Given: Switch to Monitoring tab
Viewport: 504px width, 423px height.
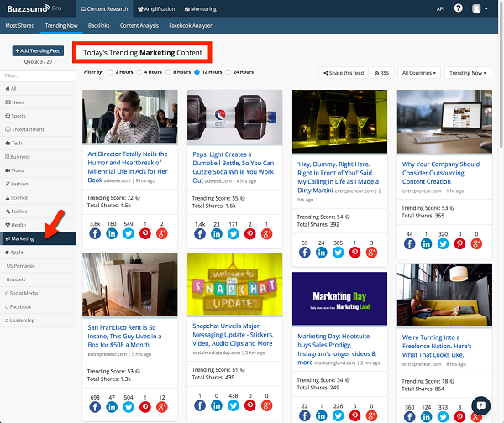Looking at the screenshot, I should (200, 8).
